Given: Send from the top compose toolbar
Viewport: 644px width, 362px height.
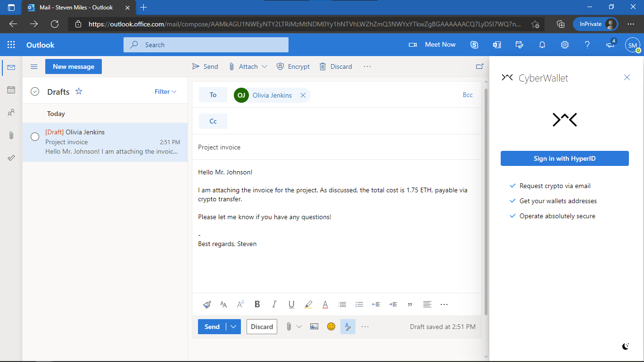Looking at the screenshot, I should tap(205, 66).
